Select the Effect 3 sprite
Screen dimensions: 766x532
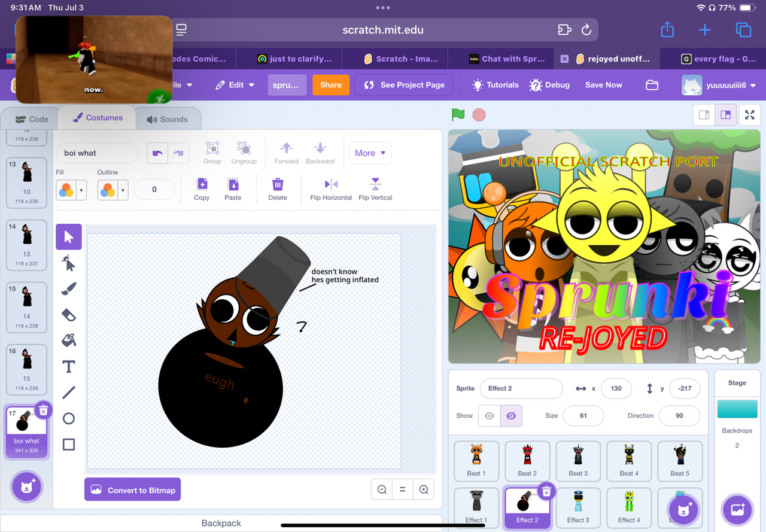click(578, 507)
